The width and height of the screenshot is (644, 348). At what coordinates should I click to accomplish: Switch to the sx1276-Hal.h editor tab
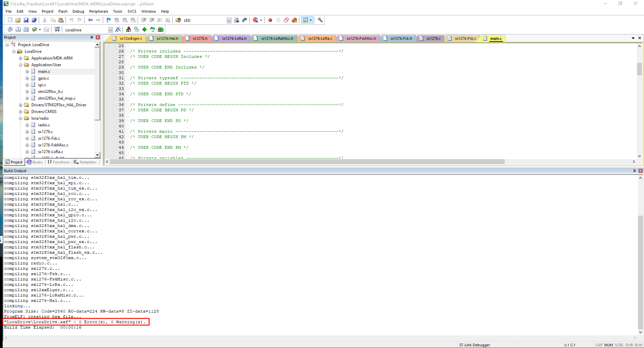coord(165,38)
